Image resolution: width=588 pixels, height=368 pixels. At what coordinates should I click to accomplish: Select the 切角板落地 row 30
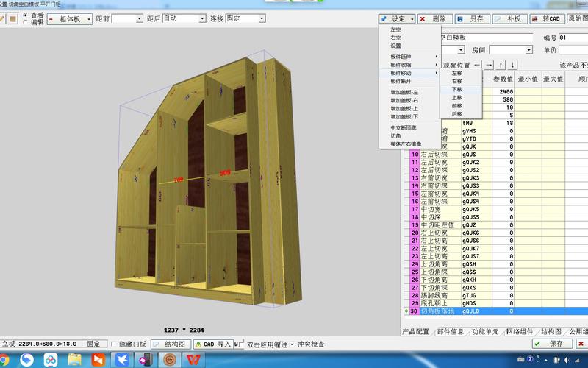(x=495, y=311)
